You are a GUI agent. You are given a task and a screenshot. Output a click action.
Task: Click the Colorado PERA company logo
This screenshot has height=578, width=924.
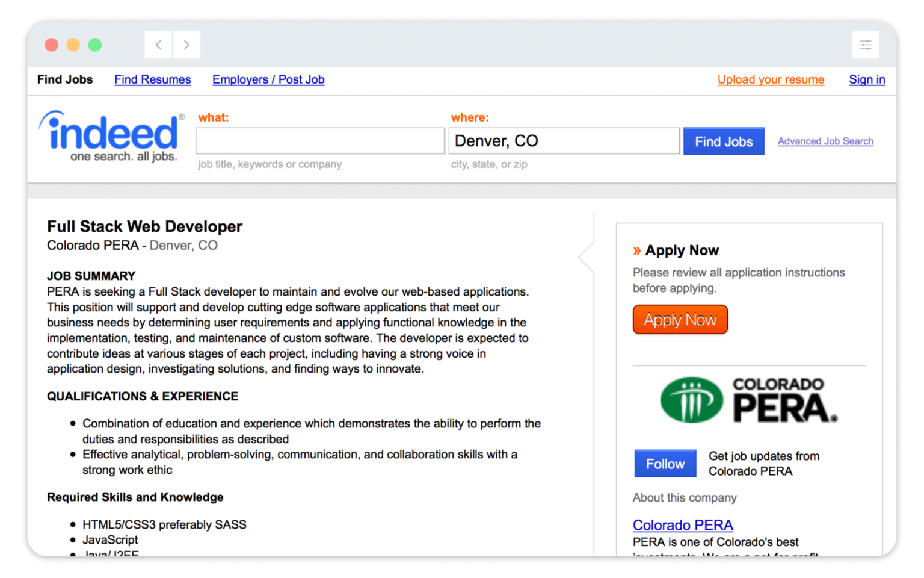click(x=748, y=400)
